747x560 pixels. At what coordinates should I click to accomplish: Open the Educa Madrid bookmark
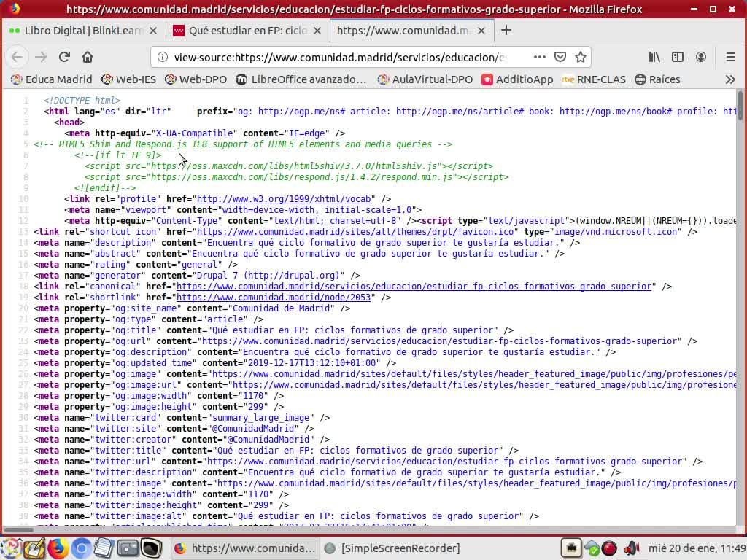pos(51,79)
